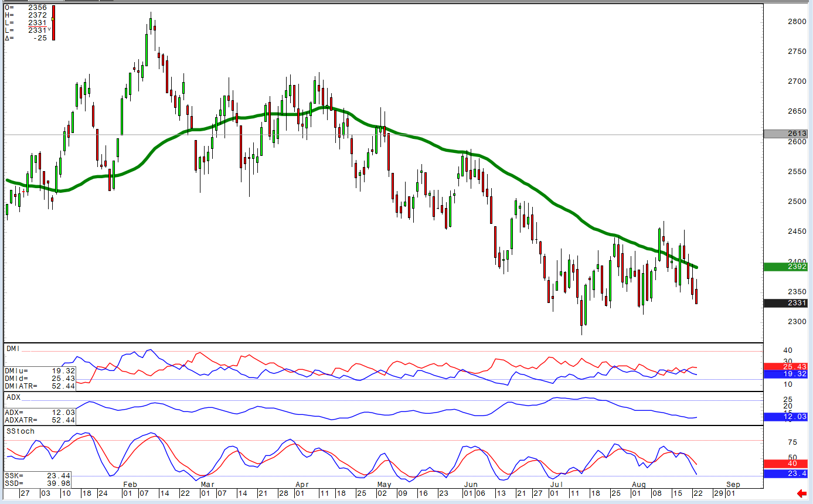Click the DMIu= 19.32 readout
This screenshot has height=504, width=813.
point(40,371)
